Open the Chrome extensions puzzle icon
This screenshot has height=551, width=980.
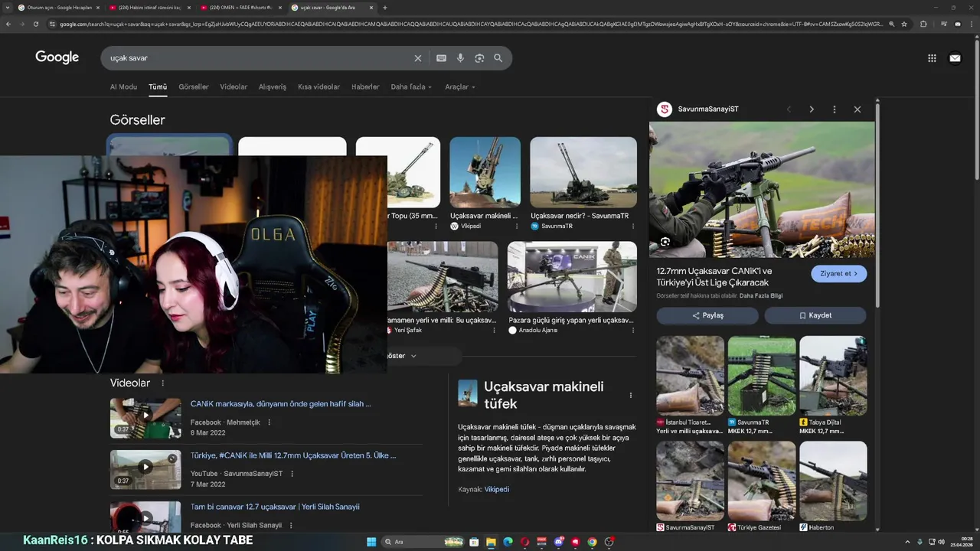(x=923, y=24)
